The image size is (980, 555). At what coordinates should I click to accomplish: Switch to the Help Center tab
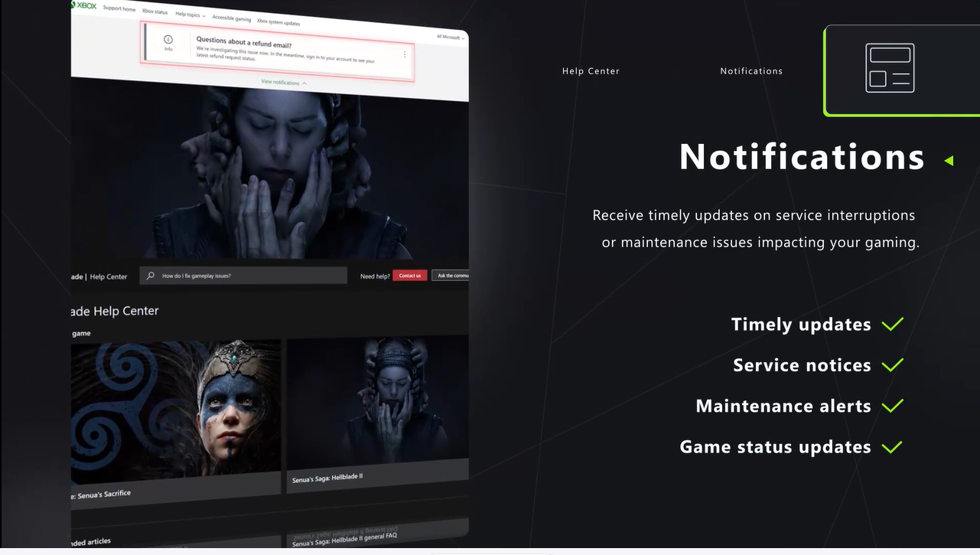[x=591, y=71]
